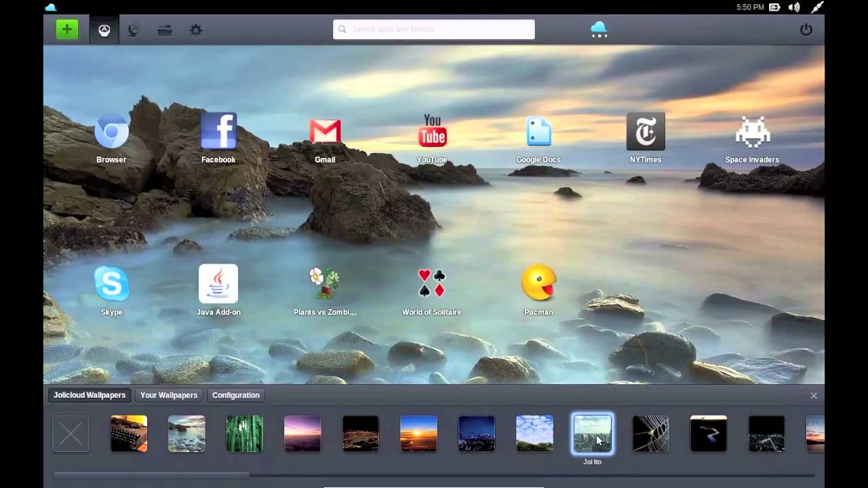Image resolution: width=868 pixels, height=488 pixels.
Task: Choose the typewriter wallpaper thumbnail
Action: tap(129, 434)
